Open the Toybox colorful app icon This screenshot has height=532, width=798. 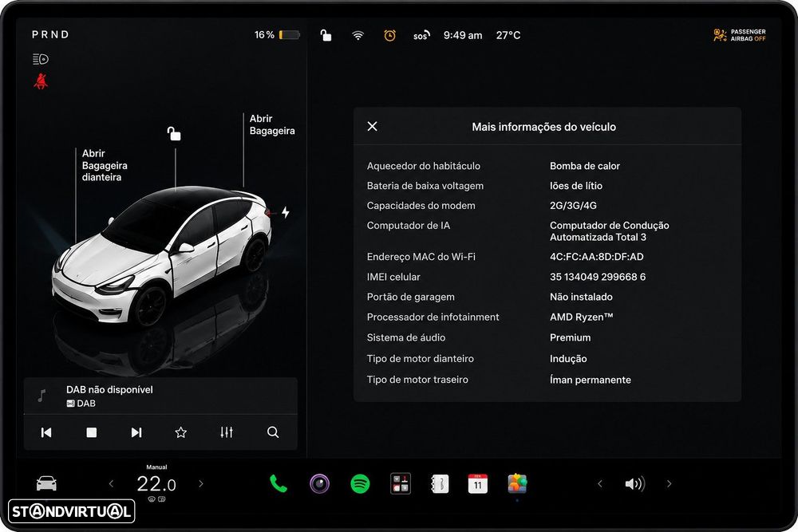coord(517,483)
